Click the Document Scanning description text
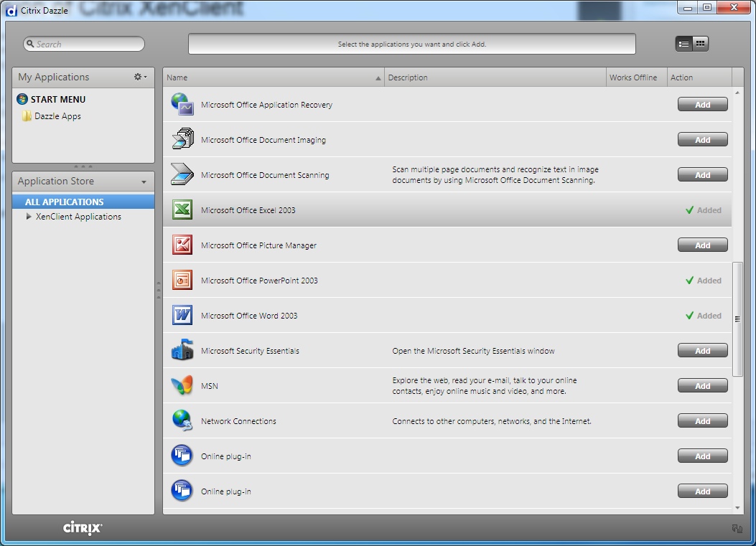Viewport: 756px width, 546px height. [495, 175]
